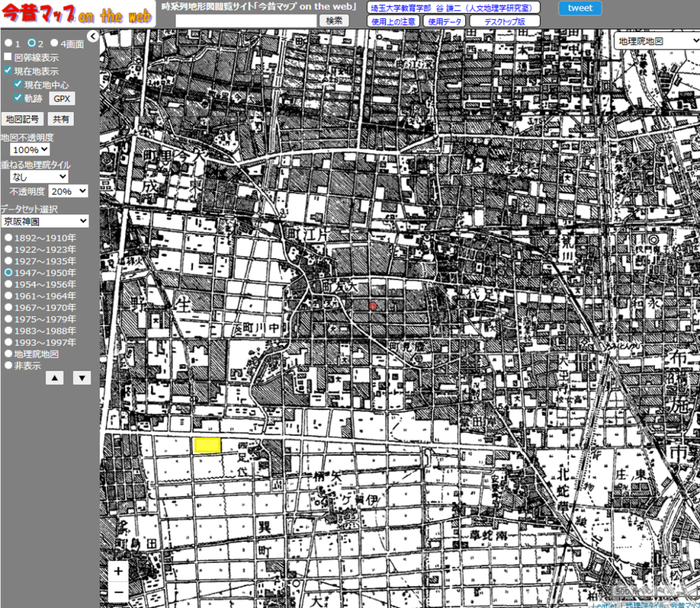700x608 pixels.
Task: Open the 京阪神圏 dataset dropdown
Action: click(x=44, y=221)
